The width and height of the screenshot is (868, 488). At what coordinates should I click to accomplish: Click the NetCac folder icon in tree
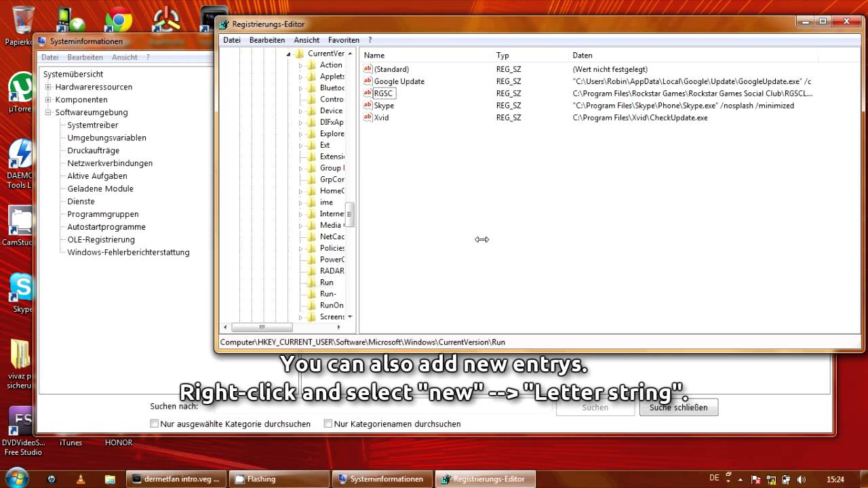pos(311,237)
